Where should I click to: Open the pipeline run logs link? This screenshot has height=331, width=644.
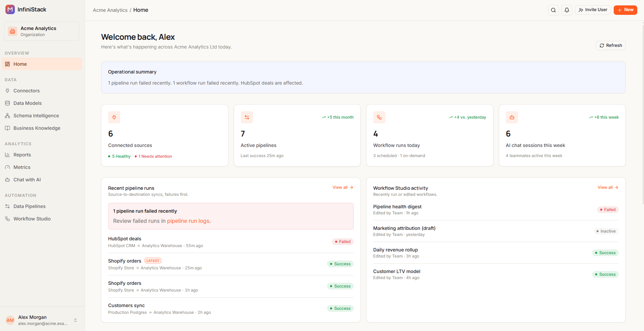point(188,221)
